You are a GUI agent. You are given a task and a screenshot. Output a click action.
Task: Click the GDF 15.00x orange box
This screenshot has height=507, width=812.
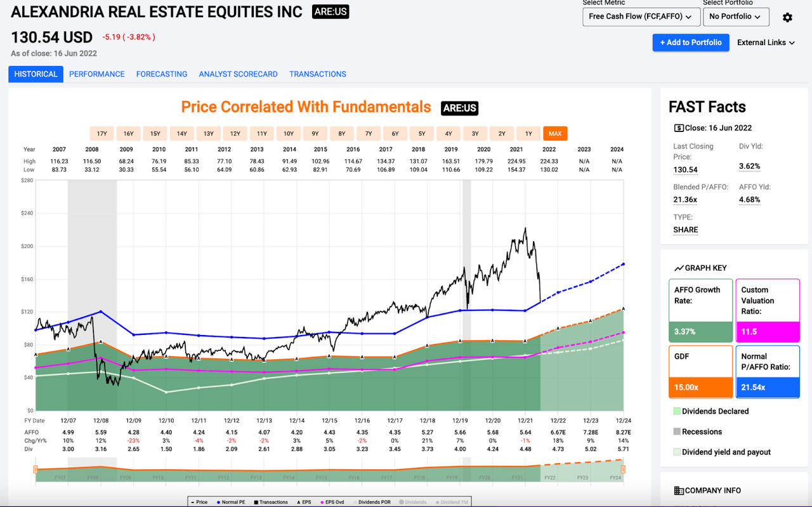pos(701,371)
